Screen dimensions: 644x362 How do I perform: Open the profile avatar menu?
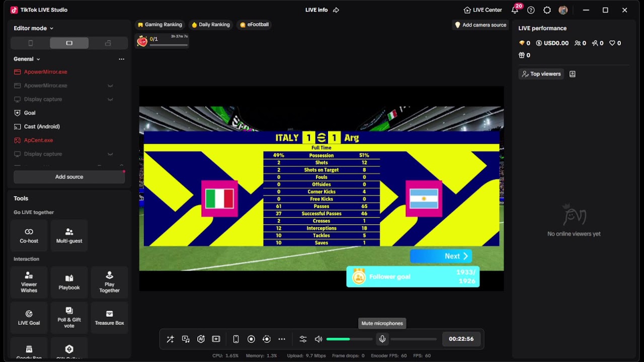pos(563,10)
